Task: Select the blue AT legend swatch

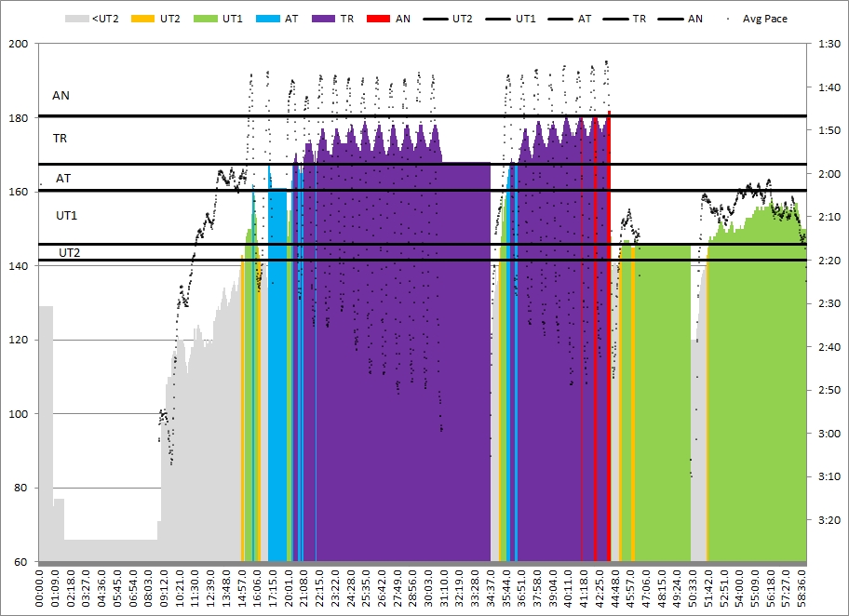Action: pos(269,18)
